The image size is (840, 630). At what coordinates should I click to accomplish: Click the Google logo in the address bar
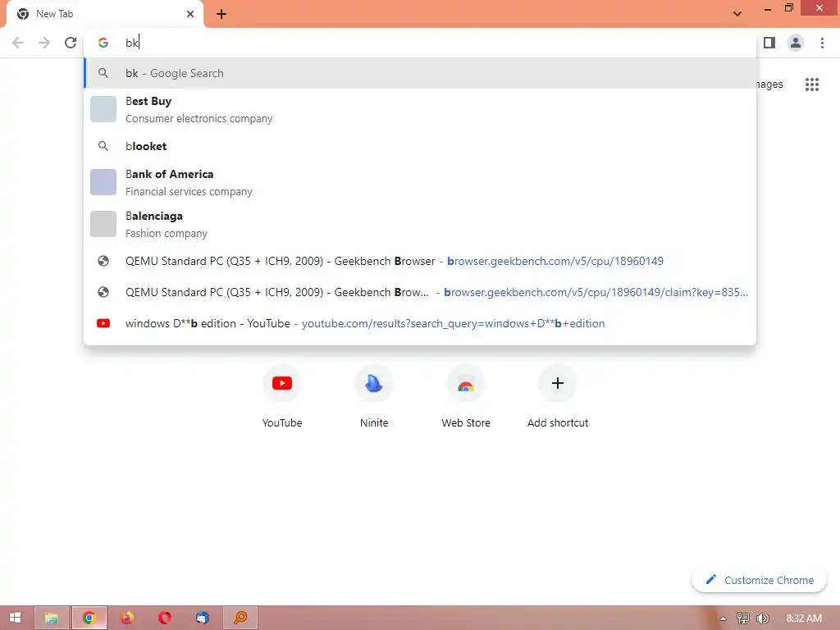point(103,43)
